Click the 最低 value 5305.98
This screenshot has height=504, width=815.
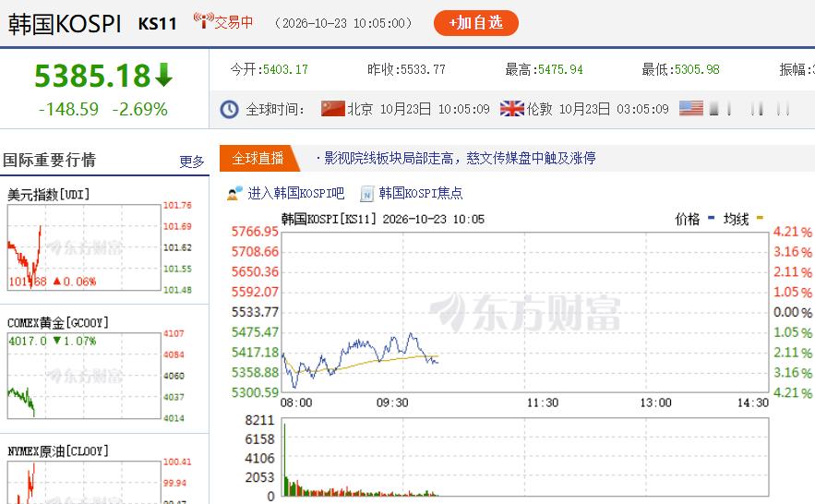click(x=697, y=69)
